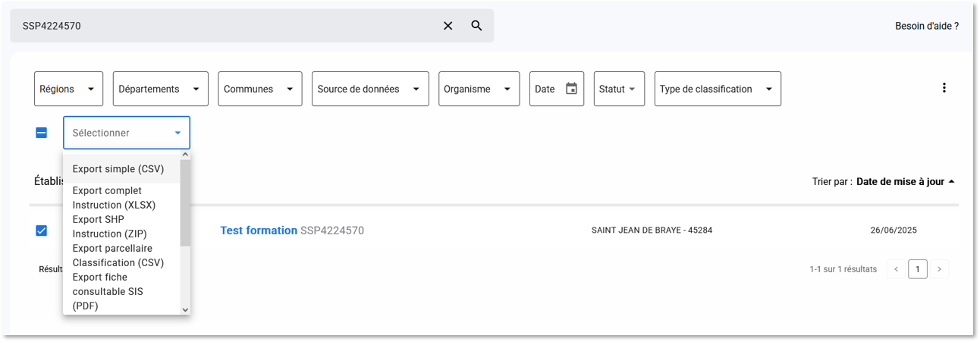Uncheck the Test formation row checkbox
The height and width of the screenshot is (342, 980).
coord(42,231)
